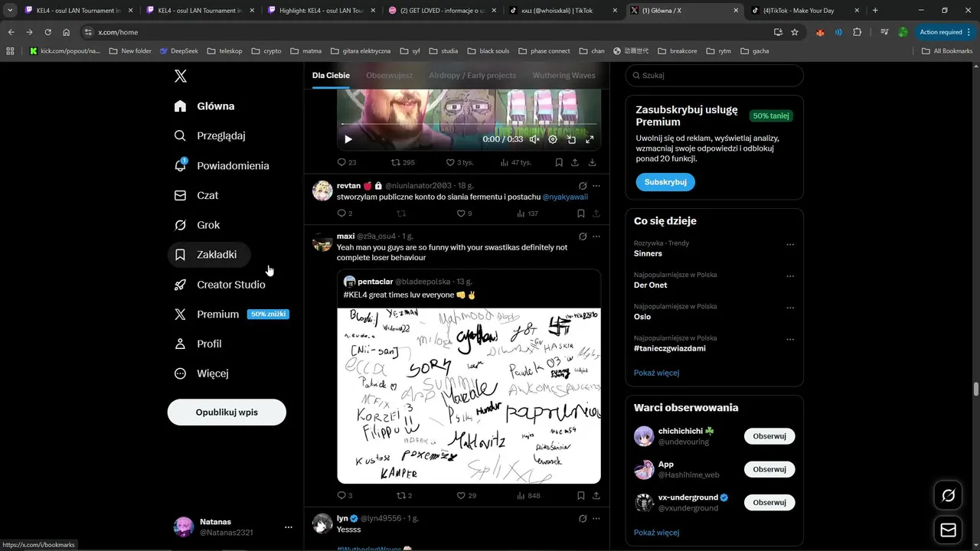This screenshot has width=980, height=551.
Task: Bookmark revtan post
Action: (x=580, y=214)
